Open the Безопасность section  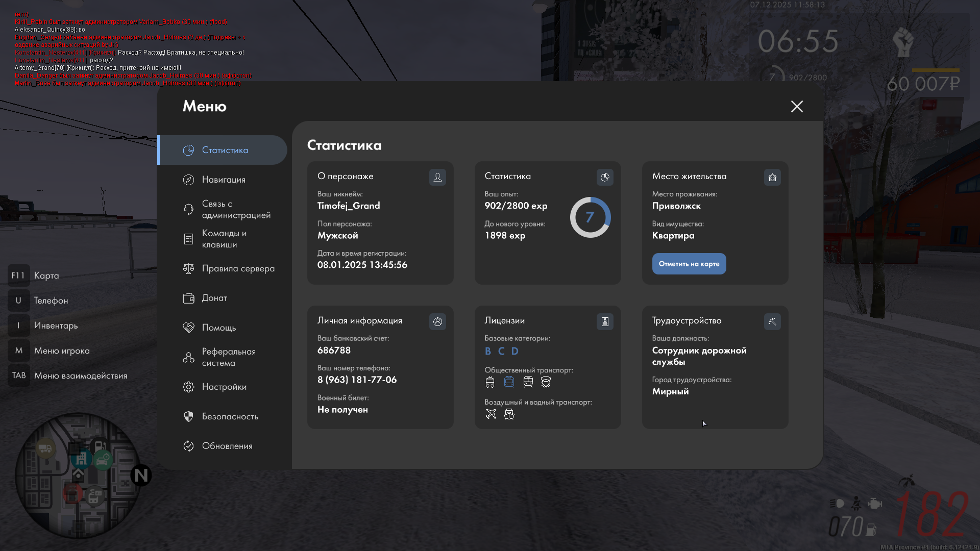[230, 416]
